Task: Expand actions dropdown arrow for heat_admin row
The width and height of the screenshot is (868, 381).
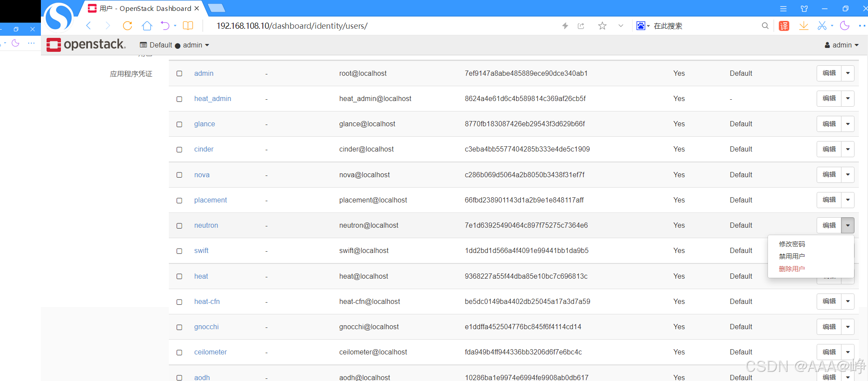Action: click(x=848, y=98)
